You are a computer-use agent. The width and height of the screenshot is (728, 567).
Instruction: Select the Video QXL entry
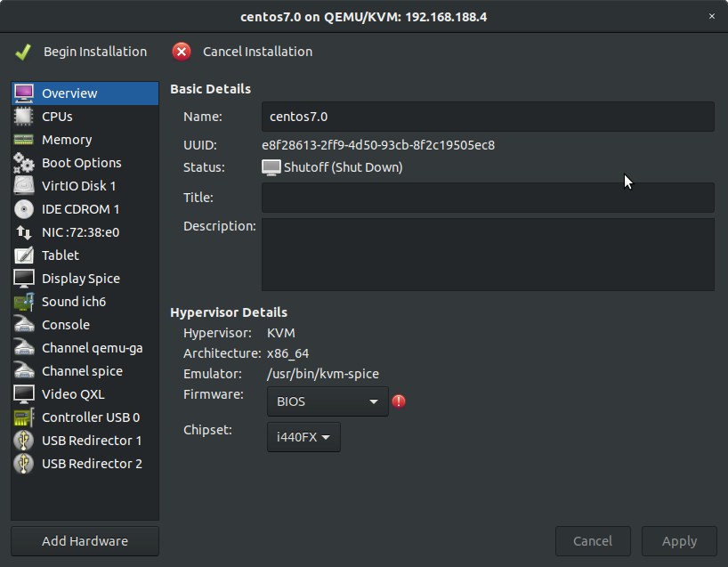[73, 394]
